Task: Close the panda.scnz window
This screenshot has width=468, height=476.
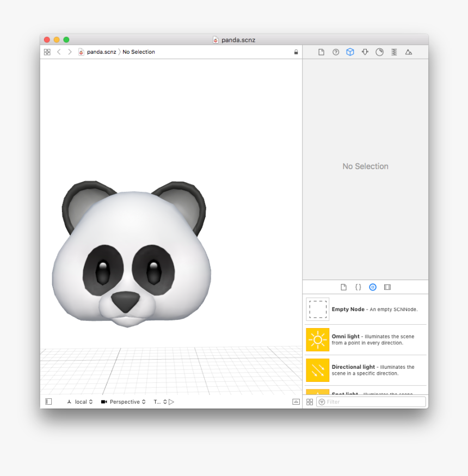Action: (x=47, y=40)
